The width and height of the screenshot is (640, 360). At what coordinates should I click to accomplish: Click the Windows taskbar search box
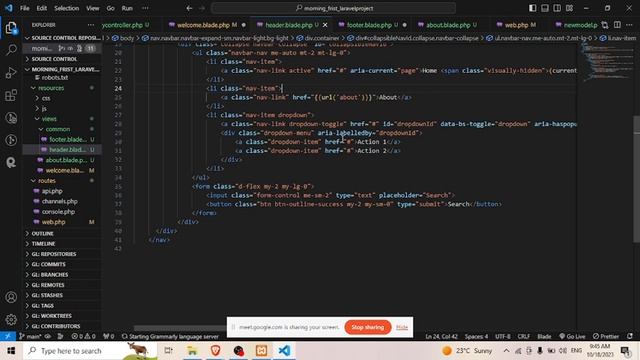[x=91, y=351]
